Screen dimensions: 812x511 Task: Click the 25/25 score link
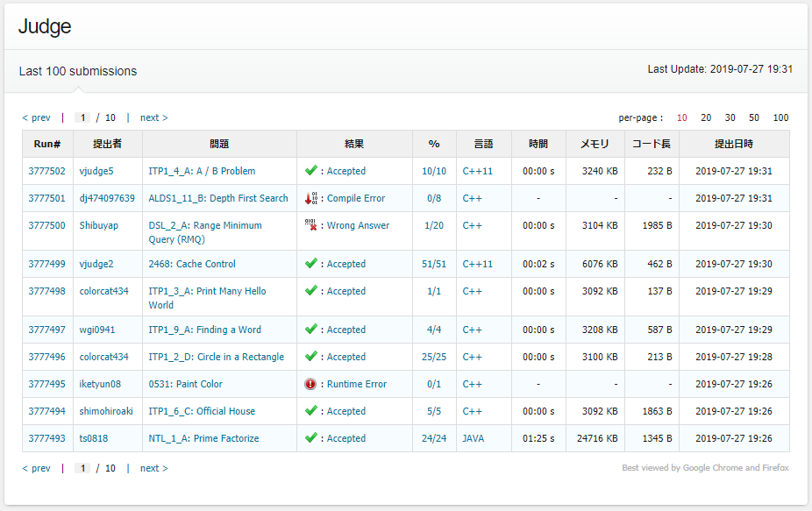tap(434, 357)
